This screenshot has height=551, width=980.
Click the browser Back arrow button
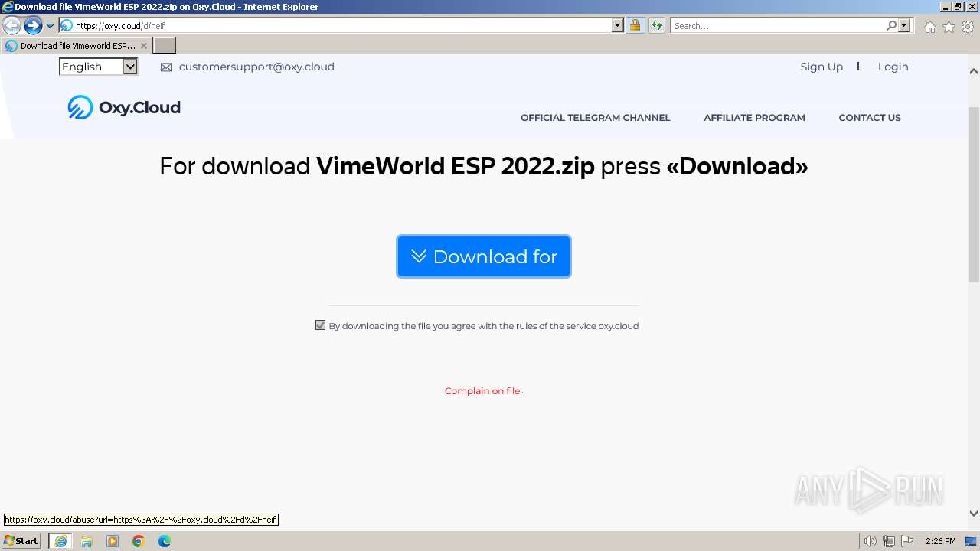[x=11, y=26]
